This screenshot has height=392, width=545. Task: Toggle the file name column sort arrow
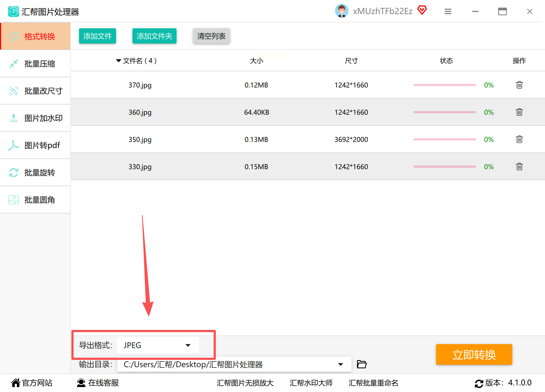[119, 60]
